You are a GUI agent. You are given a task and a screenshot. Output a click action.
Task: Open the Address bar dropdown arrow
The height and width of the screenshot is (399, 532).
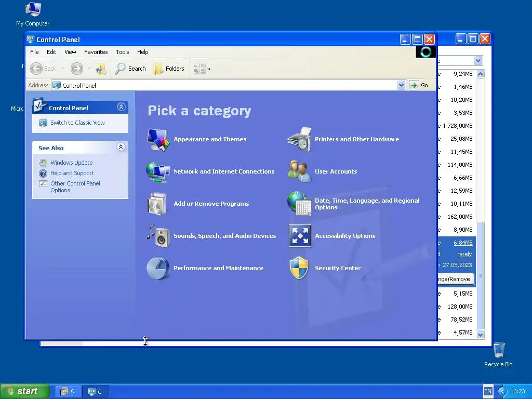[402, 85]
